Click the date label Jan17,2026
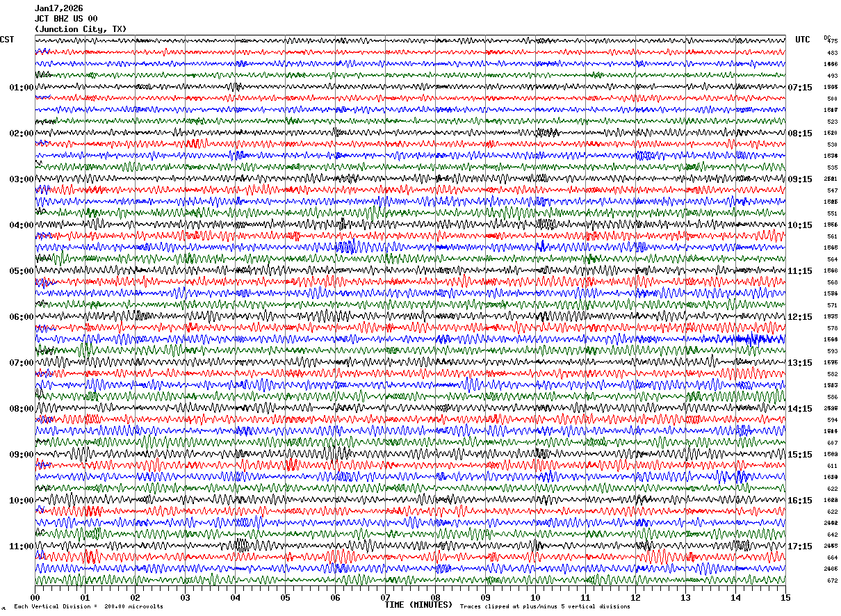 [x=58, y=8]
